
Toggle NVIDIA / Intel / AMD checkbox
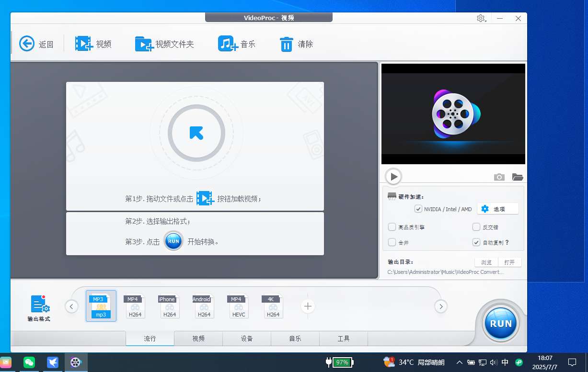tap(418, 209)
